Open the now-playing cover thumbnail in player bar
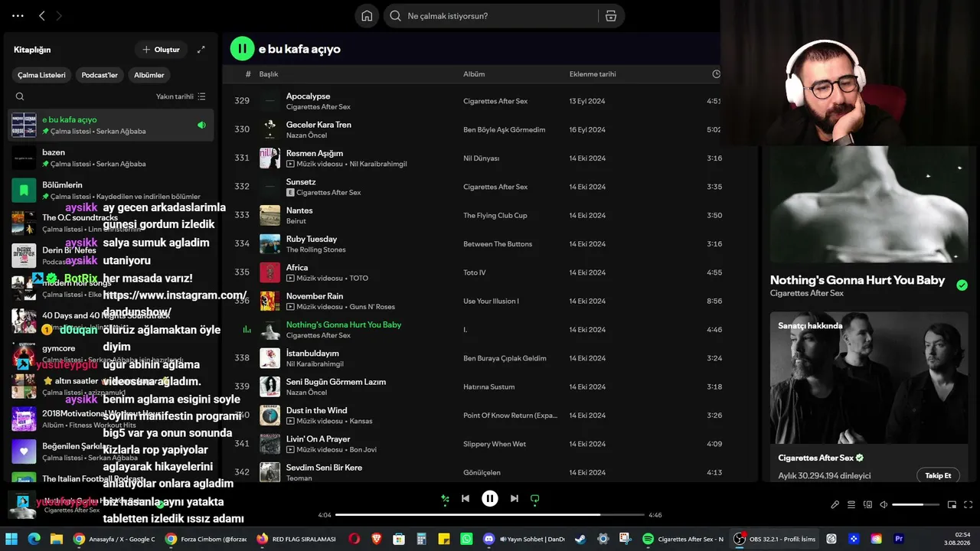This screenshot has width=980, height=551. click(21, 504)
